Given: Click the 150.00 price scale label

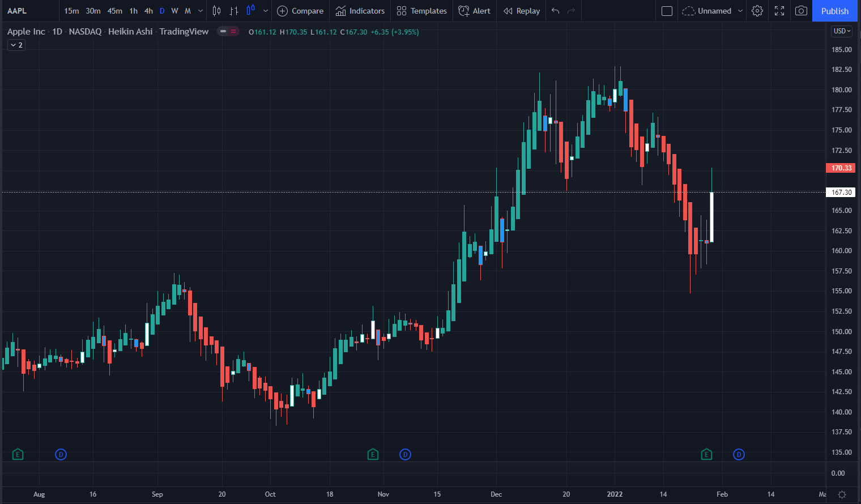Looking at the screenshot, I should click(x=842, y=332).
